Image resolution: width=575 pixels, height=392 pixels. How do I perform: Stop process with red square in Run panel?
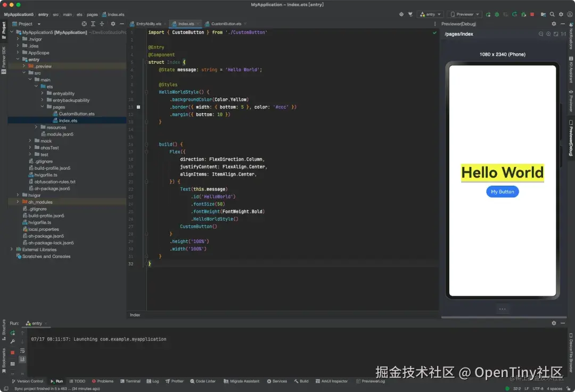[x=12, y=353]
